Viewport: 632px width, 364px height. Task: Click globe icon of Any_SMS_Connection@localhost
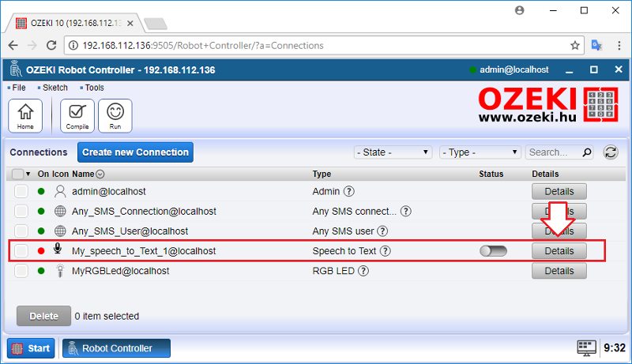coord(60,211)
